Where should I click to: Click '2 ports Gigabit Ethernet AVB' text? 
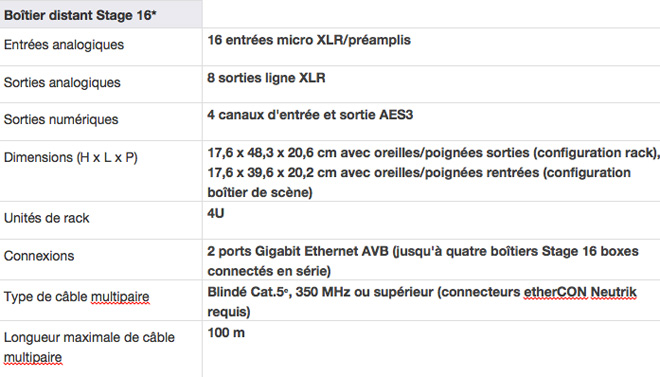click(x=298, y=251)
